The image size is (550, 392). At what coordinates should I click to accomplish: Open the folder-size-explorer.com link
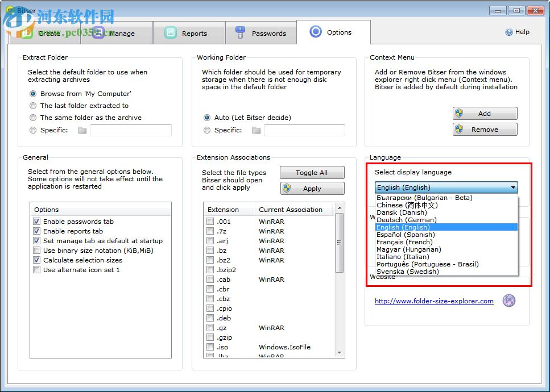pyautogui.click(x=434, y=301)
